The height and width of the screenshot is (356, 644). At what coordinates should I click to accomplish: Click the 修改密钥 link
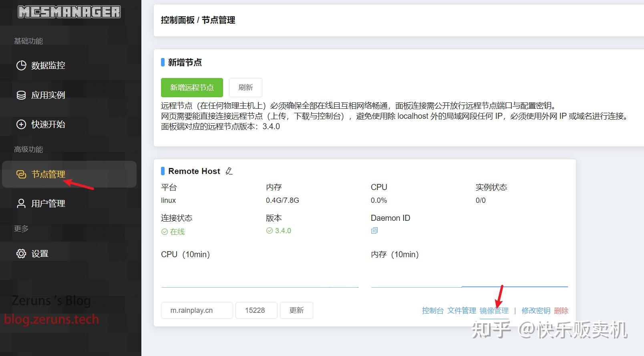536,311
